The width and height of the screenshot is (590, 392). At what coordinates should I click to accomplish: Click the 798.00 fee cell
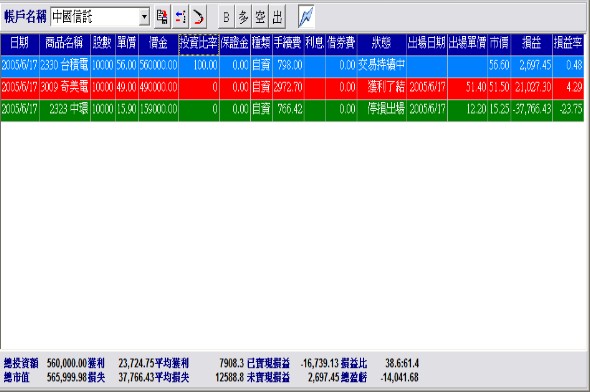(288, 65)
